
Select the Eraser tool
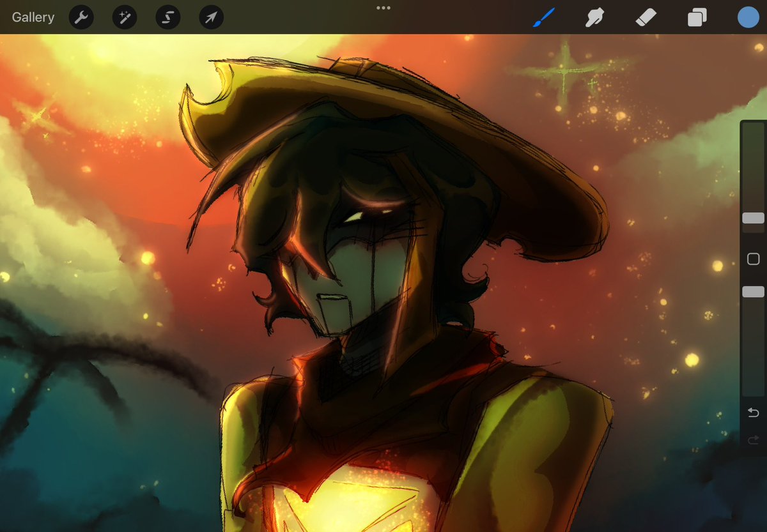646,17
